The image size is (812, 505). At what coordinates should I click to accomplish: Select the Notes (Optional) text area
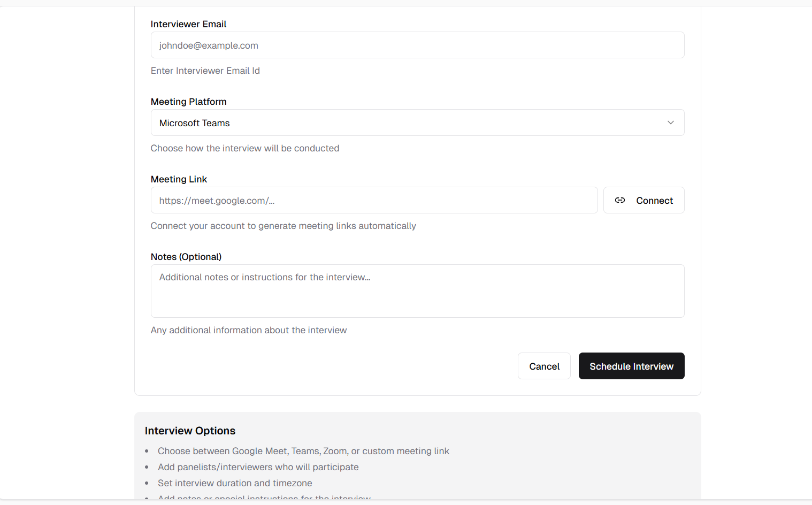pos(417,291)
